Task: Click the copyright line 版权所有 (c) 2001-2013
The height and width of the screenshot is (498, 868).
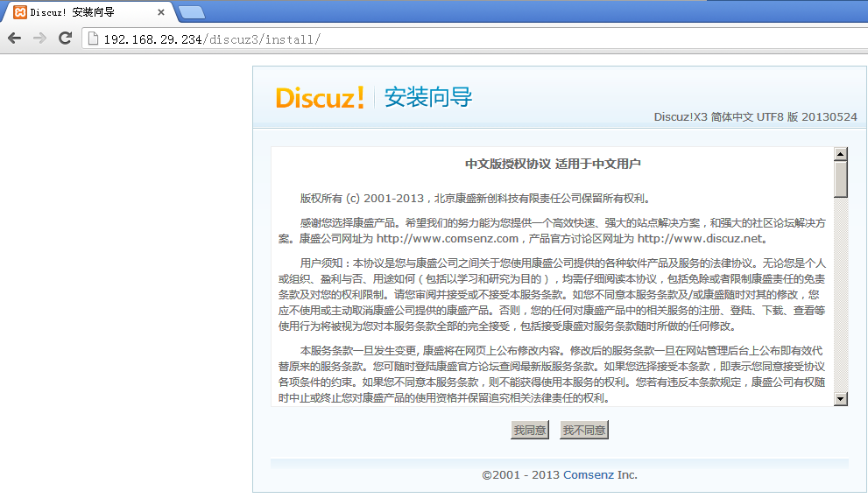Action: (x=362, y=199)
